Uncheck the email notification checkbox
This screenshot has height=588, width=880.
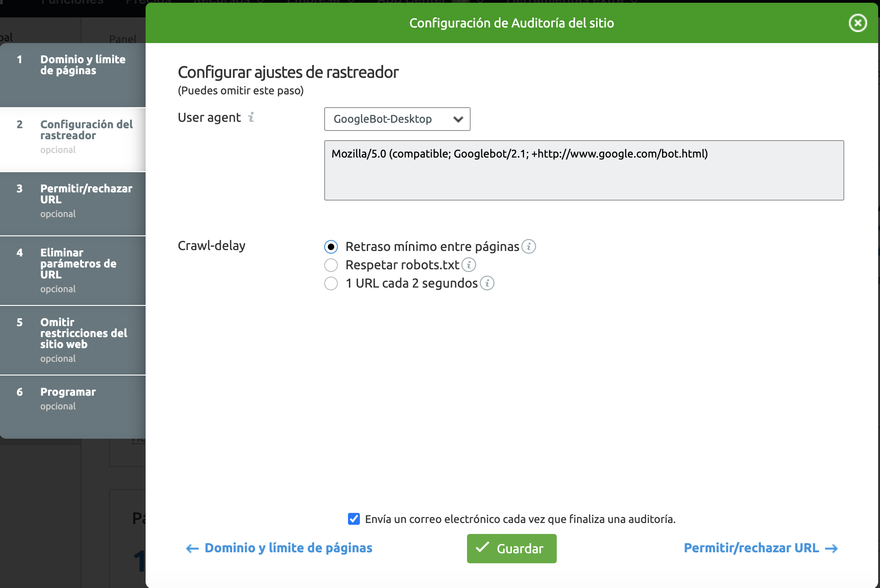(354, 519)
